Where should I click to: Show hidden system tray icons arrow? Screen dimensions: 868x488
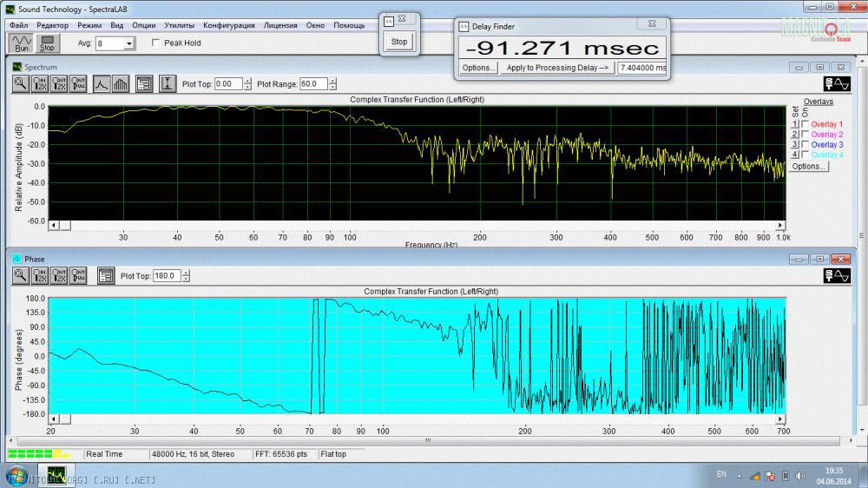click(739, 476)
